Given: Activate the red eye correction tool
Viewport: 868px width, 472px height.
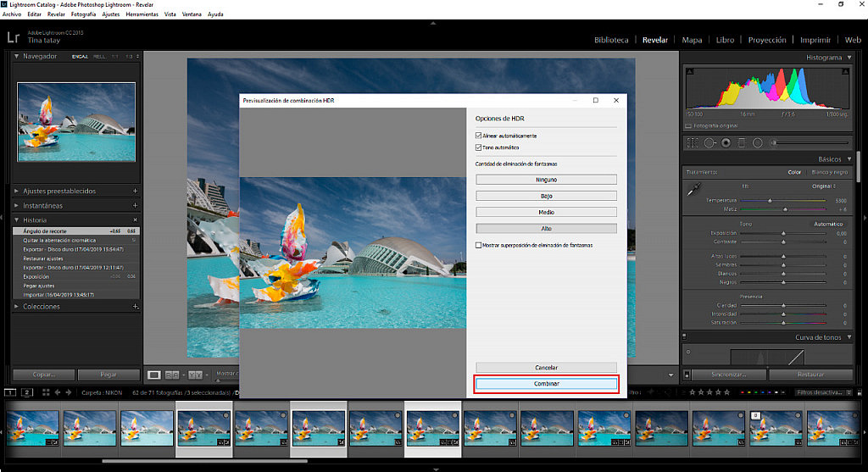Looking at the screenshot, I should (726, 143).
